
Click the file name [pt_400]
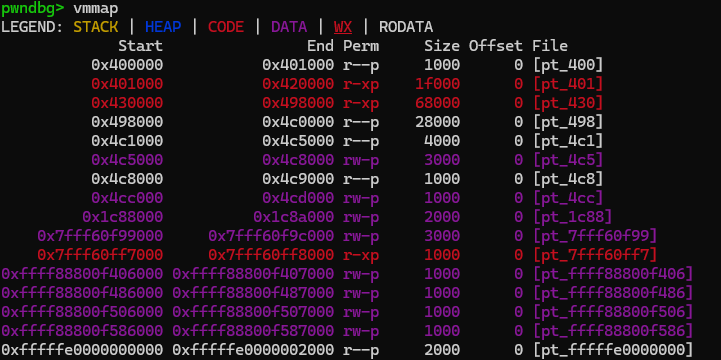tap(568, 65)
